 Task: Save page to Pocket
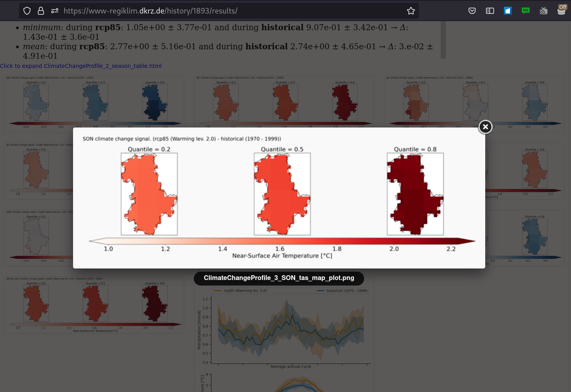472,11
